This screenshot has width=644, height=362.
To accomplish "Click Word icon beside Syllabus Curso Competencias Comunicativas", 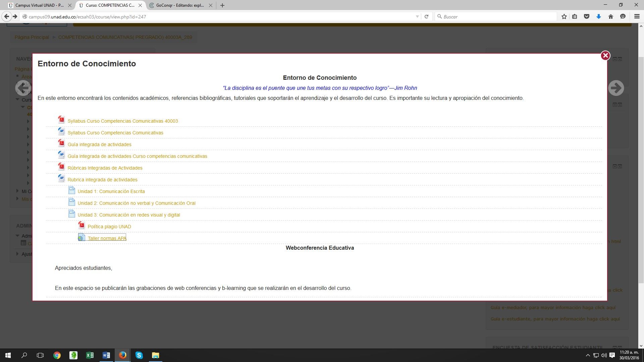I will 61,131.
